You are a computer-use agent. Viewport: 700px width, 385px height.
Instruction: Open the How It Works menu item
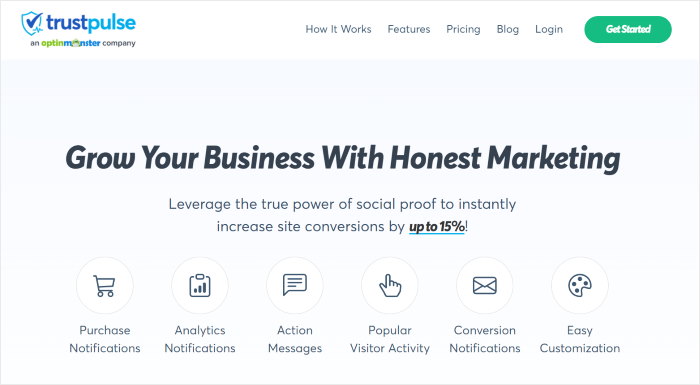pyautogui.click(x=338, y=29)
